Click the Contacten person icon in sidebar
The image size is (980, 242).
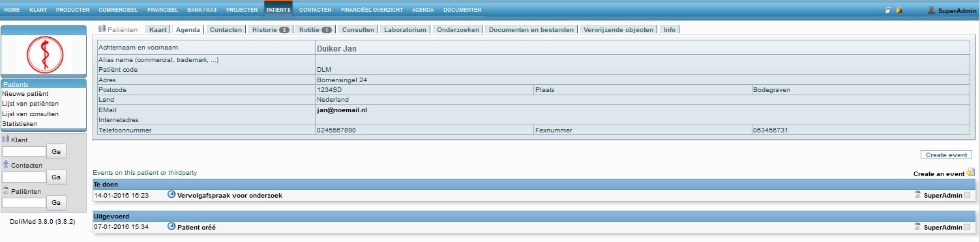(6, 165)
